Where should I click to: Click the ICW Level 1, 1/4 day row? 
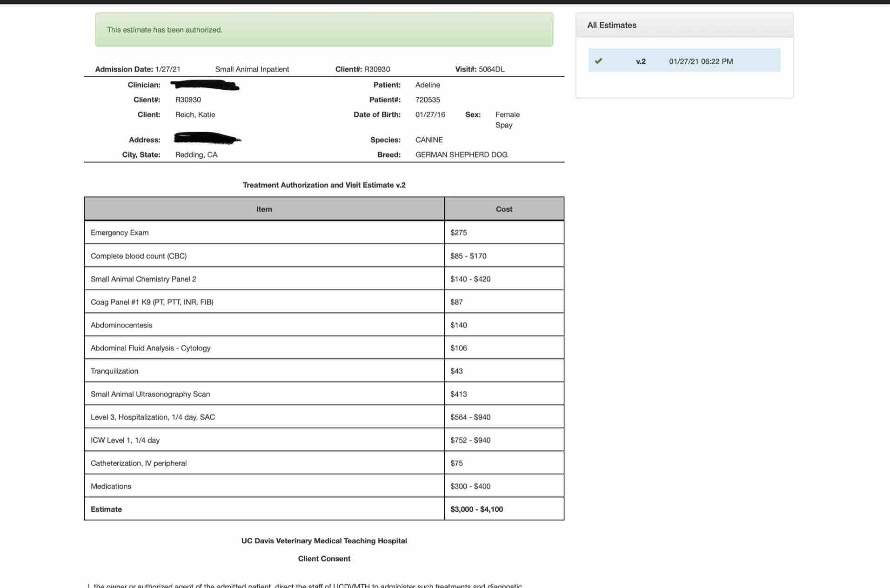(x=324, y=440)
